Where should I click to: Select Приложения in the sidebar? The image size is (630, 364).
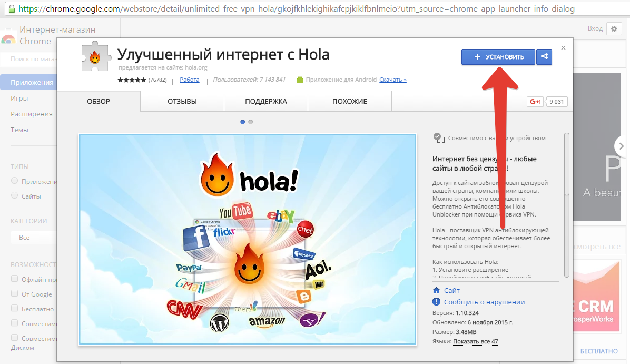coord(28,82)
